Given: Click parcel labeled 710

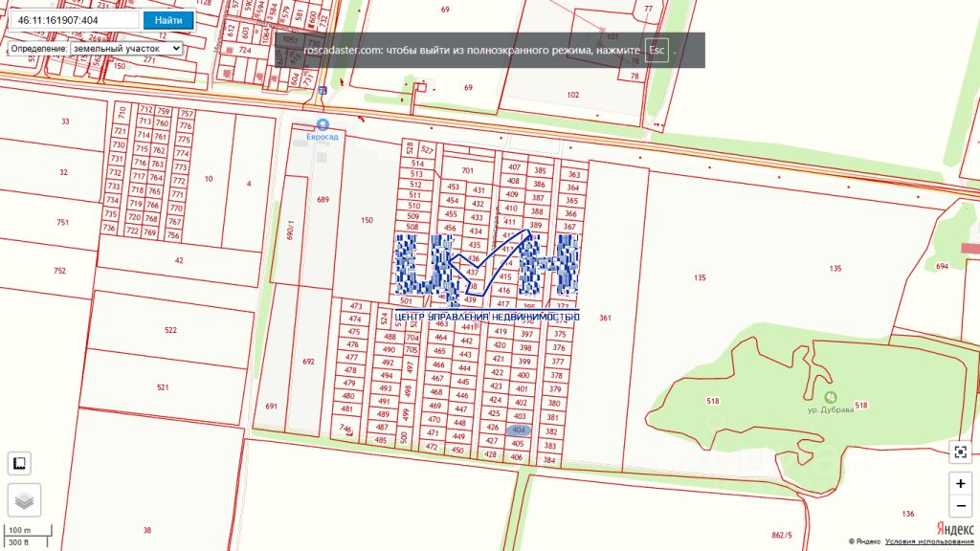Looking at the screenshot, I should tap(122, 113).
